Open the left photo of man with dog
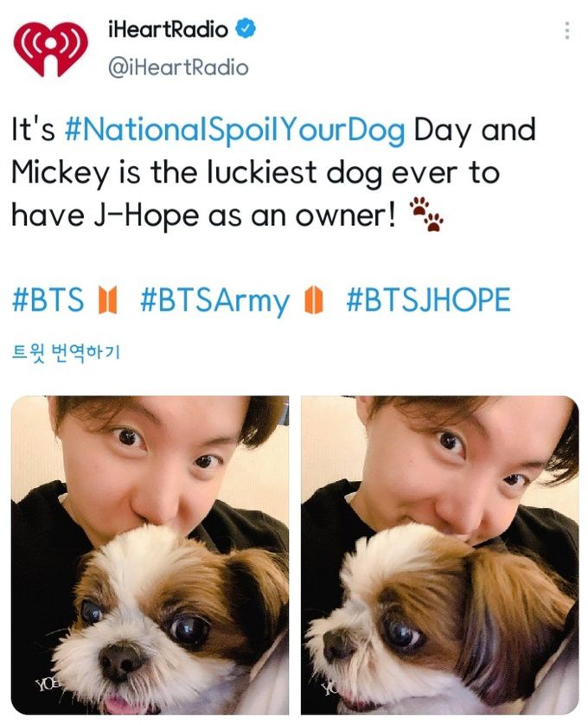Image resolution: width=588 pixels, height=725 pixels. [x=150, y=555]
